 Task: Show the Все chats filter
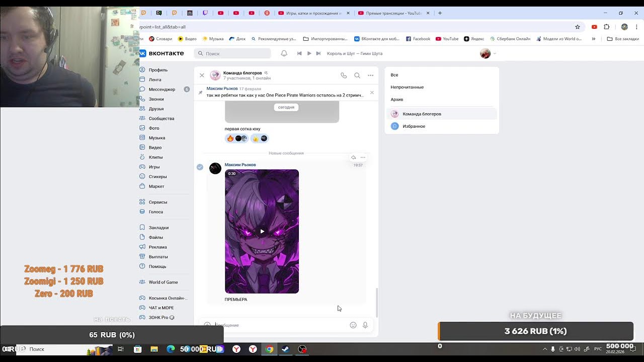click(x=394, y=75)
